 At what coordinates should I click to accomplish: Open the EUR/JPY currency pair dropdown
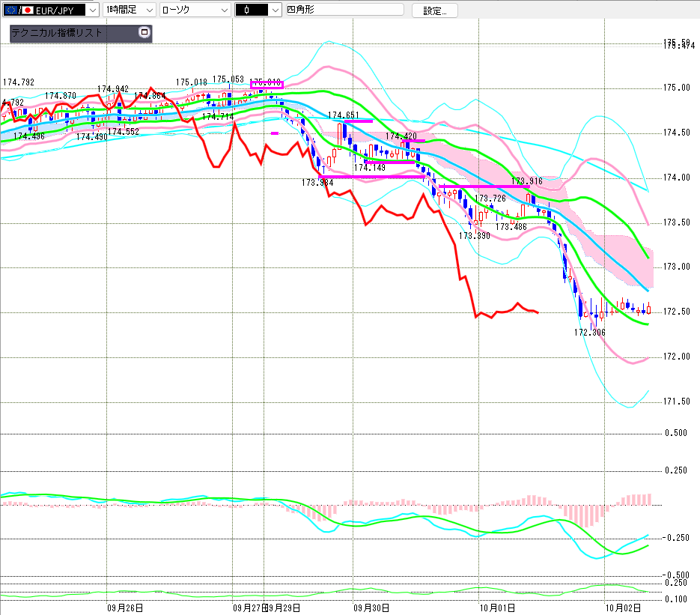(x=91, y=10)
